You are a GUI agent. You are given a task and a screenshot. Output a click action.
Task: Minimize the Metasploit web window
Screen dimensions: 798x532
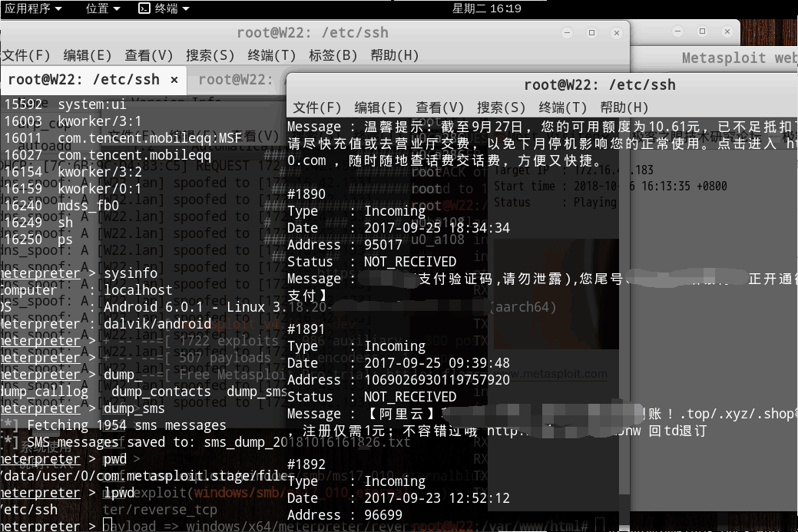677,31
